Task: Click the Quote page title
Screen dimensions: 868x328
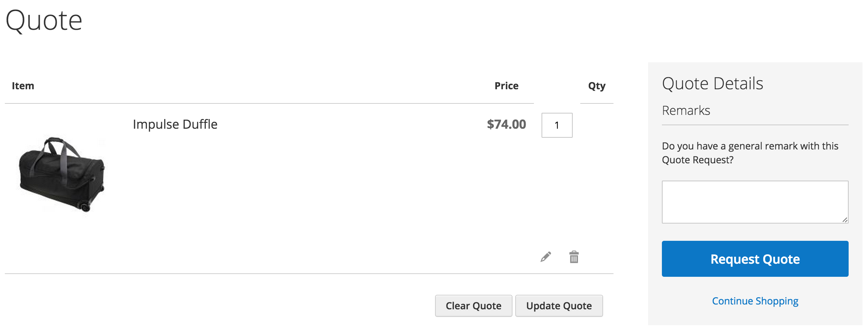Action: pyautogui.click(x=44, y=21)
